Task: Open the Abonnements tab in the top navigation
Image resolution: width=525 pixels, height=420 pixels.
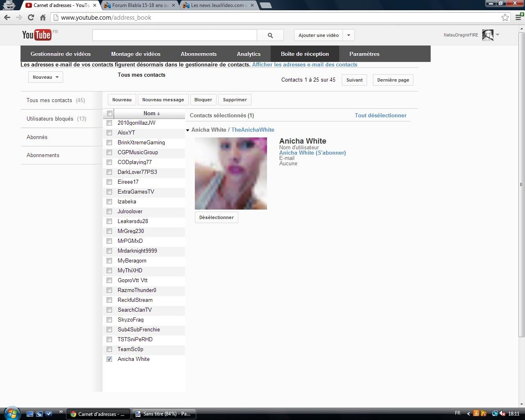Action: point(199,54)
